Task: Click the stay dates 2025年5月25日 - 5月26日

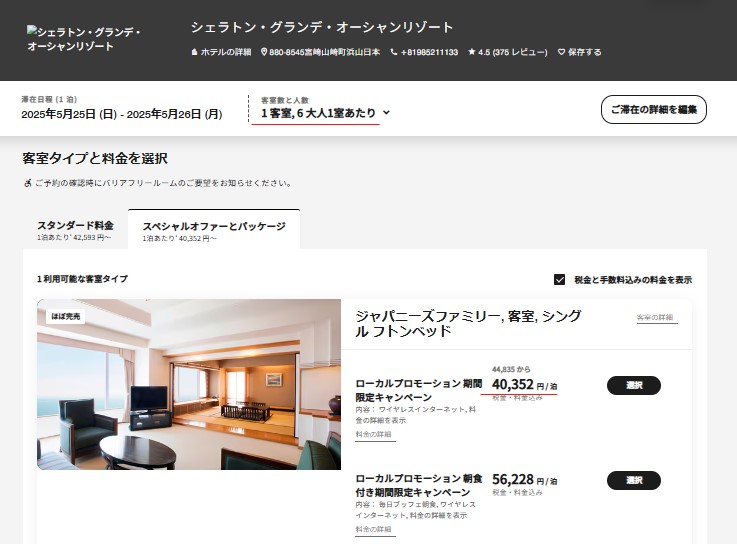Action: [x=122, y=114]
